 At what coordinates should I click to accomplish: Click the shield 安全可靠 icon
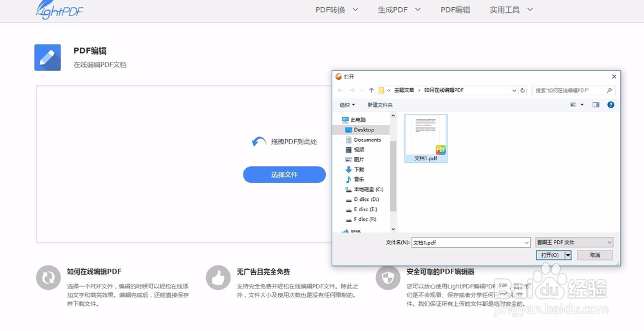coord(388,278)
